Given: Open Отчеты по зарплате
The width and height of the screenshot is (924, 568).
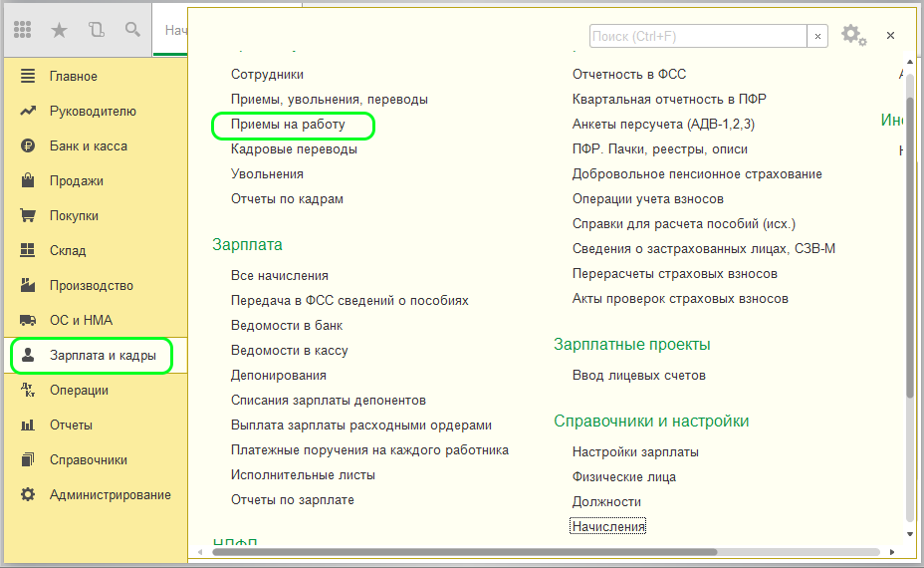Looking at the screenshot, I should coord(293,499).
